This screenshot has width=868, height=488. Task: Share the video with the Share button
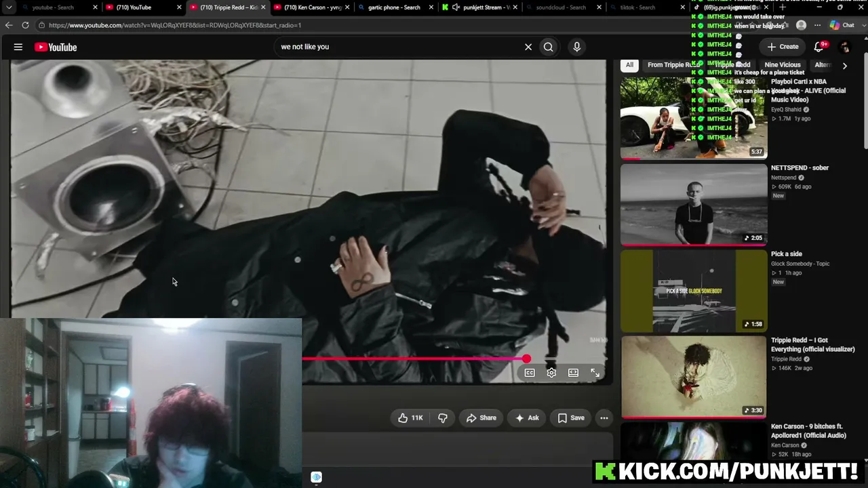point(481,418)
